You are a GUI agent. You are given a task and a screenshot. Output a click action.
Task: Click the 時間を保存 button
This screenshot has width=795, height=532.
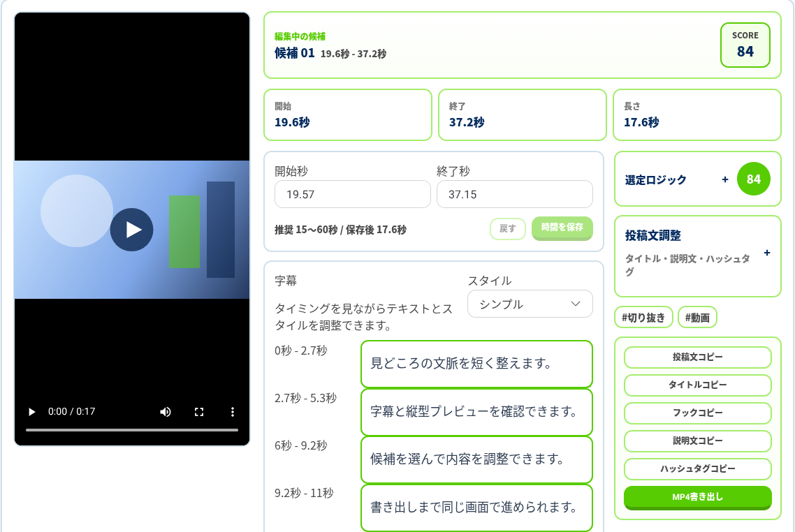[562, 228]
